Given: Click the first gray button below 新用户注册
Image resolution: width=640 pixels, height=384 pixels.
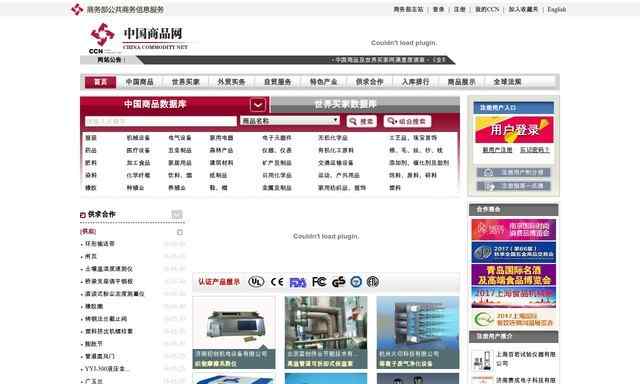Looking at the screenshot, I should (x=513, y=172).
